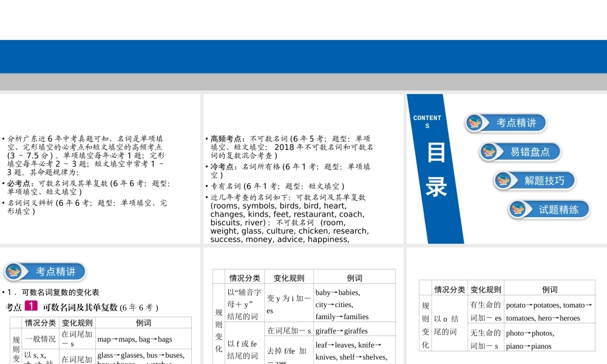Click the 易错盘点 button
Viewport: 607px width, 364px height.
coord(520,152)
